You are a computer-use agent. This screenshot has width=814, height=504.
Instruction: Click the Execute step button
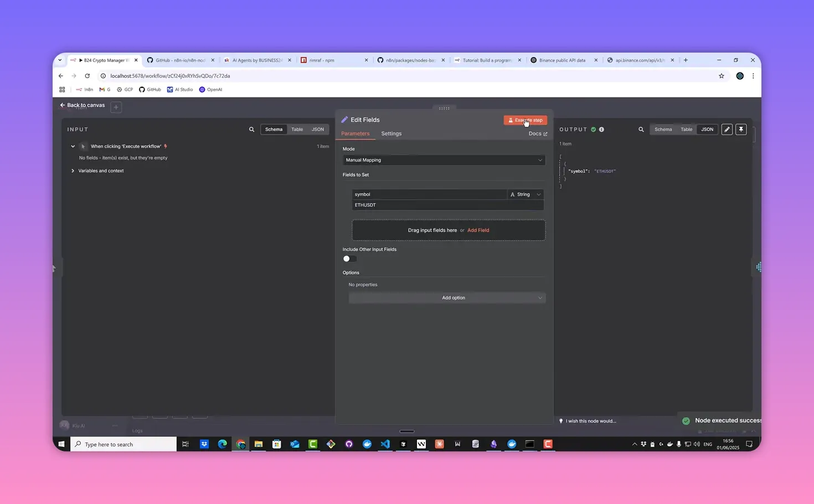point(525,120)
